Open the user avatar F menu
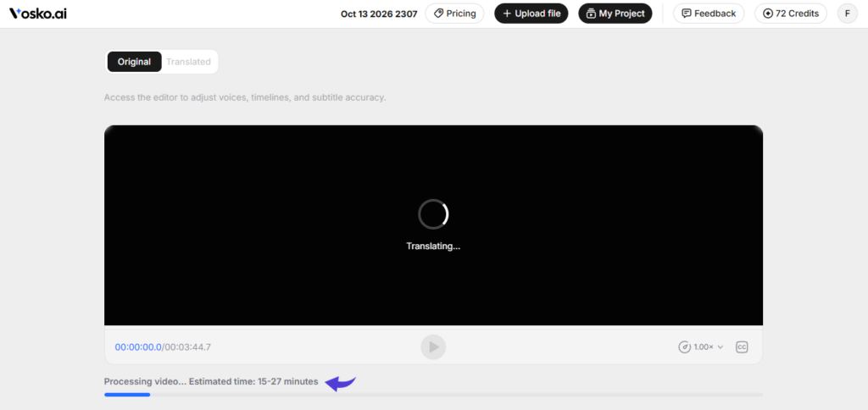This screenshot has width=868, height=410. (848, 14)
